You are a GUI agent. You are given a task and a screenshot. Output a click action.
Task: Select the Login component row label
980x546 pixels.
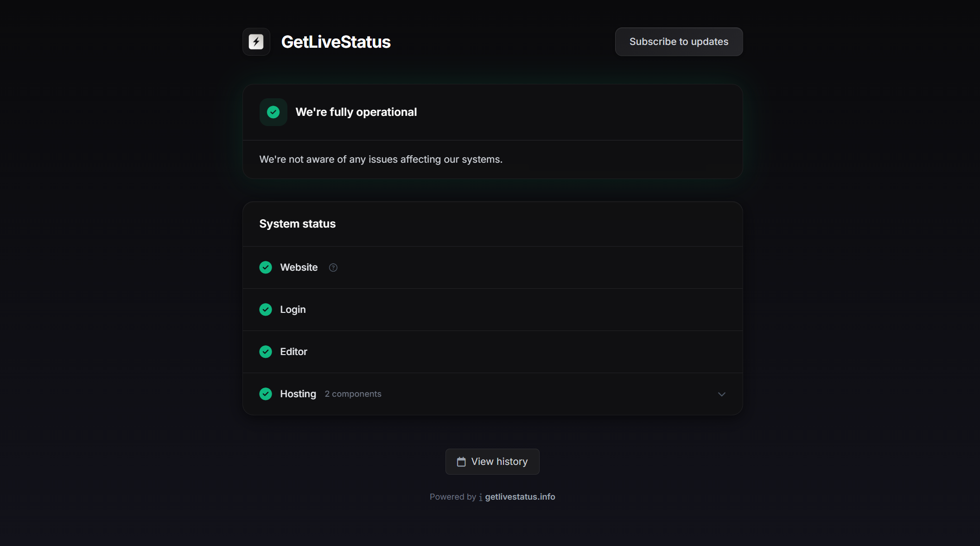coord(293,310)
